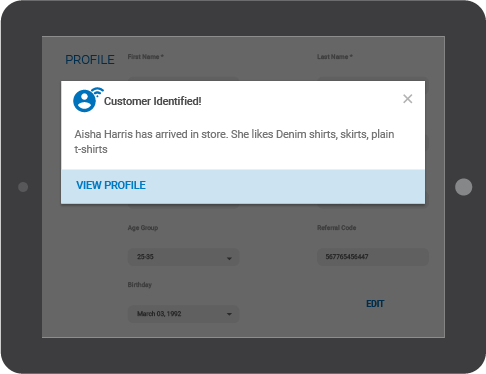Tap the tablet front camera dot
Viewport: 486px width, 374px height.
pyautogui.click(x=23, y=187)
